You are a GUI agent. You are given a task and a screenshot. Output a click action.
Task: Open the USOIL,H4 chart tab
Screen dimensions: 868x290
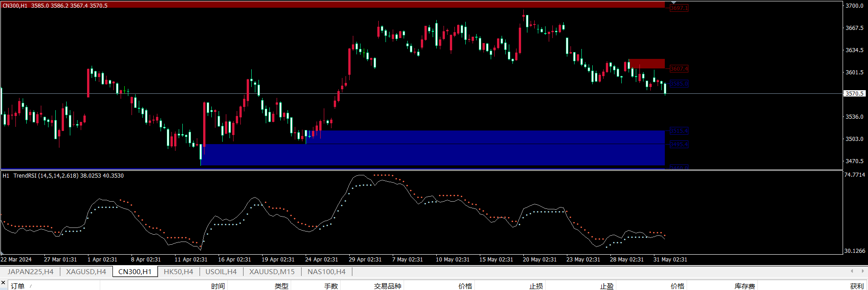point(221,271)
